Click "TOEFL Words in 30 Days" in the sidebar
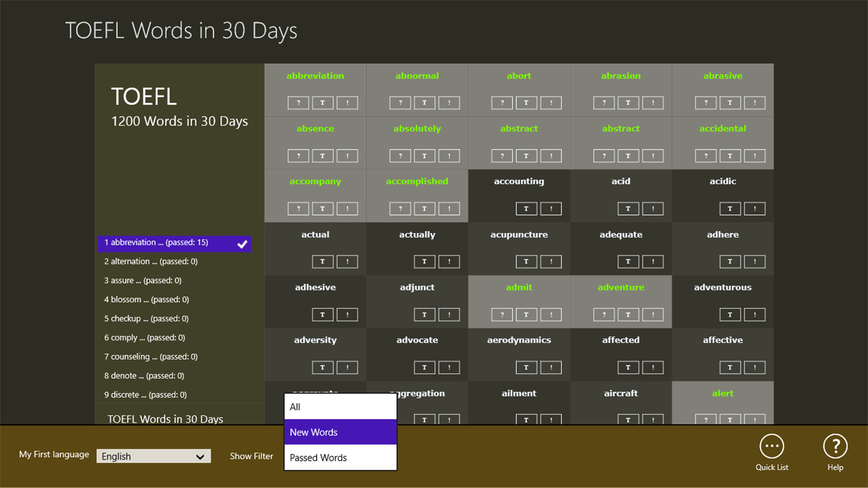Viewport: 868px width, 488px height. pos(165,419)
